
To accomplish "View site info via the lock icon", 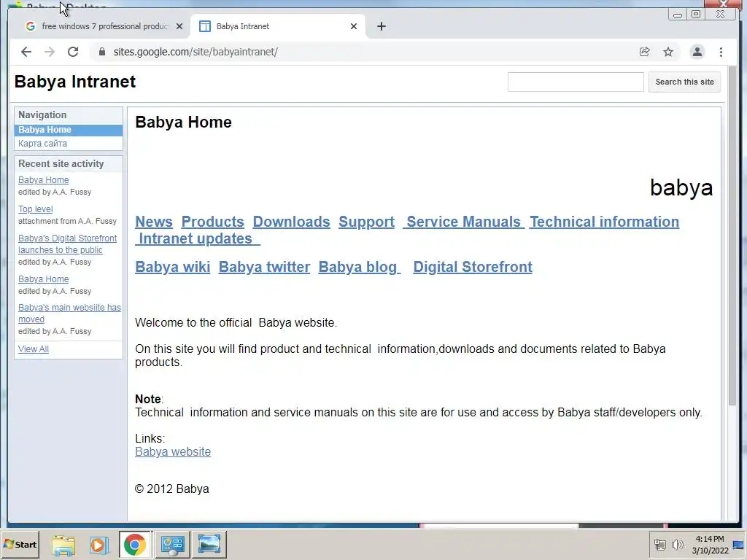I will [x=102, y=52].
